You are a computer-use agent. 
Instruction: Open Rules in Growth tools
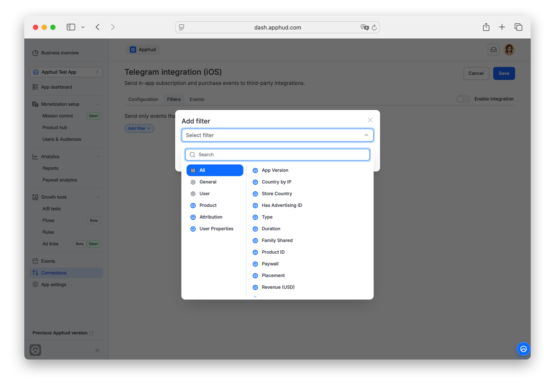pyautogui.click(x=48, y=232)
